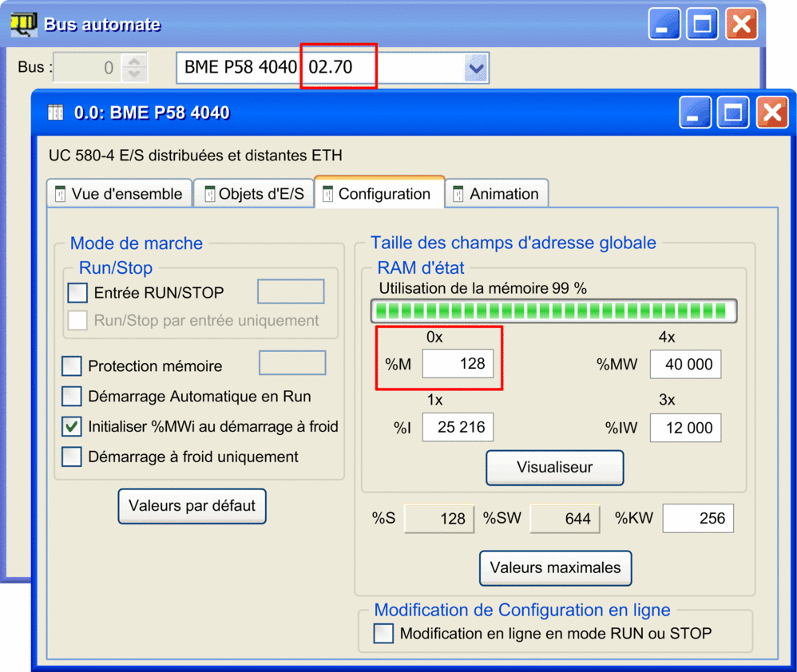Screen dimensions: 797x672
Task: Open the BME P58 4040 module dropdown
Action: click(x=476, y=68)
